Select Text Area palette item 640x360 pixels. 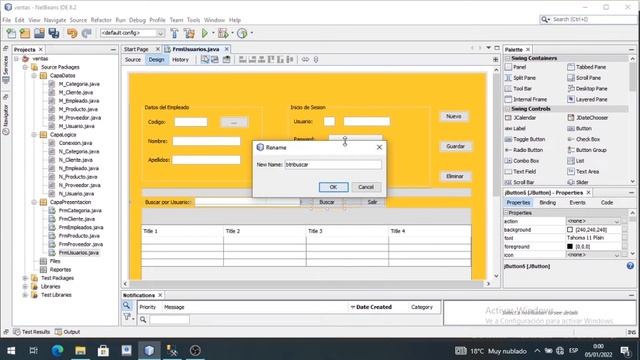click(583, 171)
